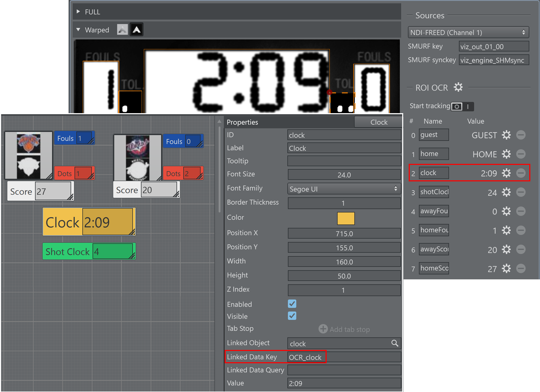Select the Shot Clock widget
Screen dimensions: 540x392
pyautogui.click(x=67, y=251)
